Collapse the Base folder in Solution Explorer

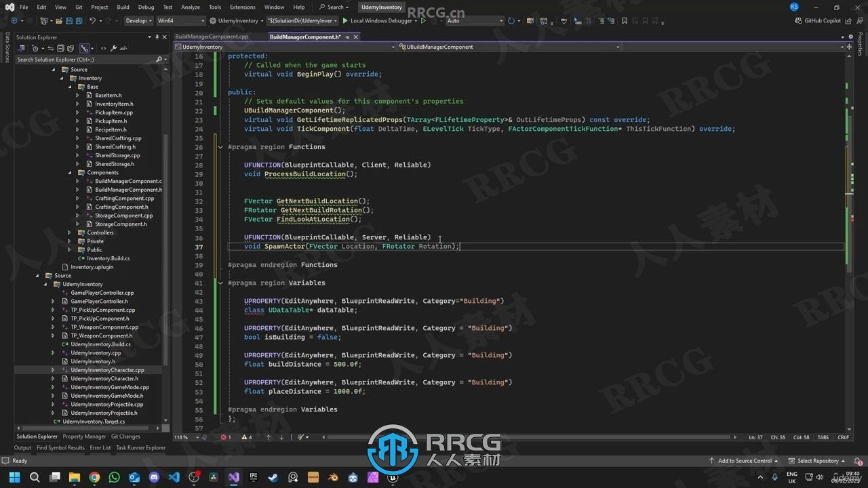click(x=70, y=87)
